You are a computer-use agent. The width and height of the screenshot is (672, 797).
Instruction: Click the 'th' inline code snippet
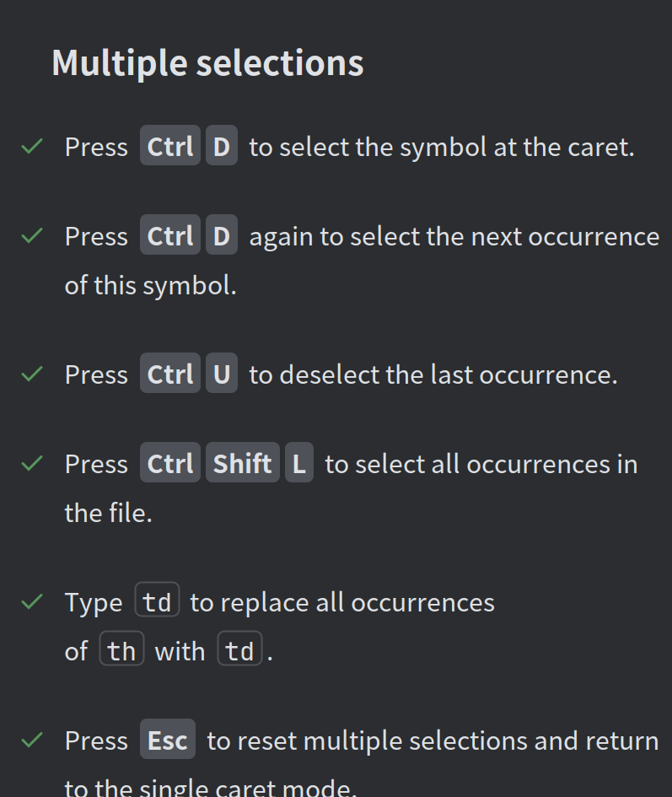point(122,649)
